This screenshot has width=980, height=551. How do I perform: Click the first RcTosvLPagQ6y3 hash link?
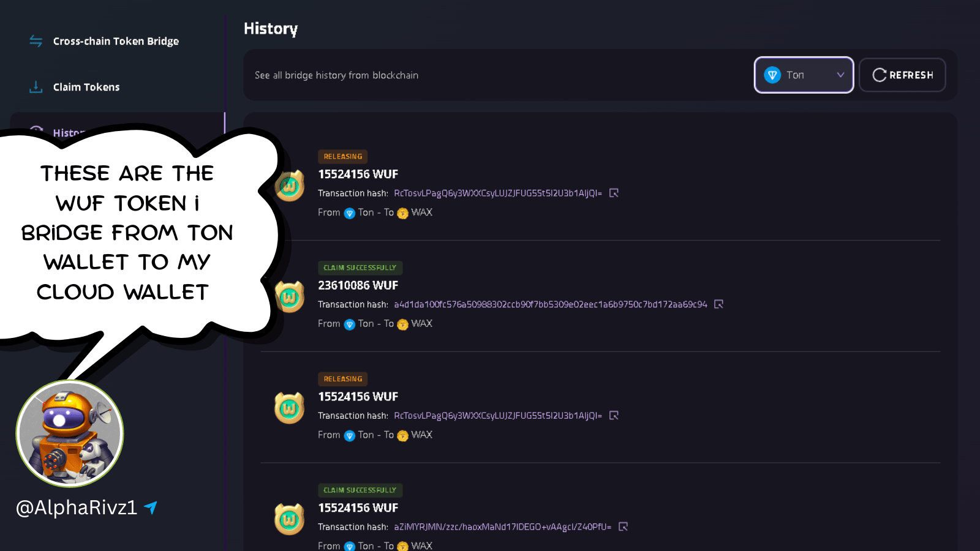point(497,193)
